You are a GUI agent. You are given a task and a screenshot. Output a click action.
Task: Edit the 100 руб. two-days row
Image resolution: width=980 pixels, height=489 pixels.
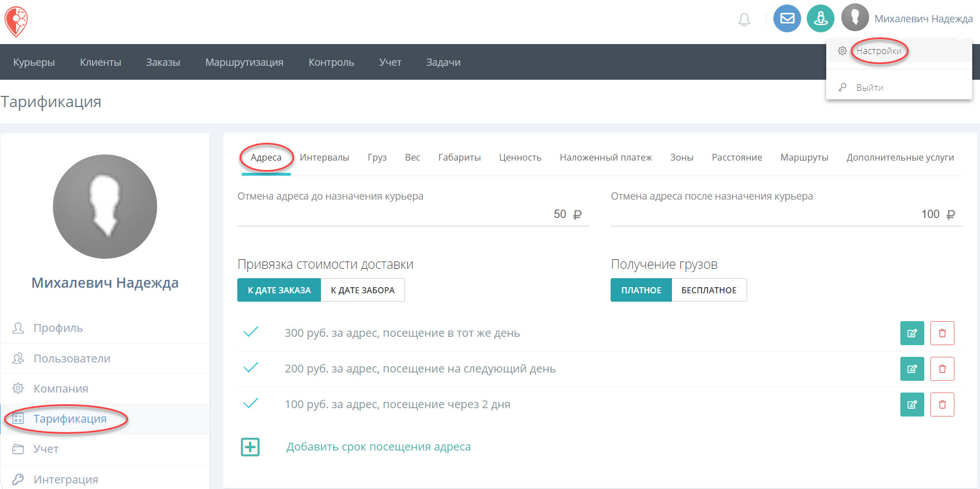click(x=912, y=404)
